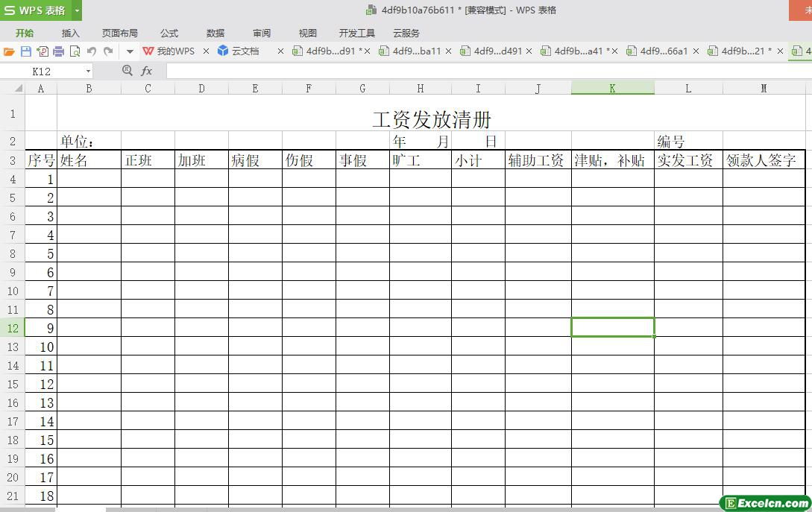Select column K header
The height and width of the screenshot is (512, 812).
(x=613, y=88)
